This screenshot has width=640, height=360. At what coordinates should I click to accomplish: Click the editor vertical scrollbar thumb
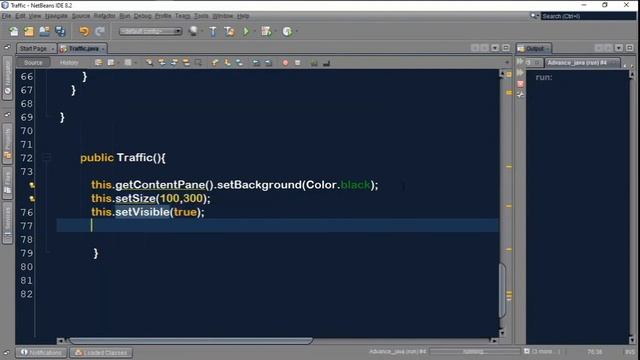(x=502, y=290)
